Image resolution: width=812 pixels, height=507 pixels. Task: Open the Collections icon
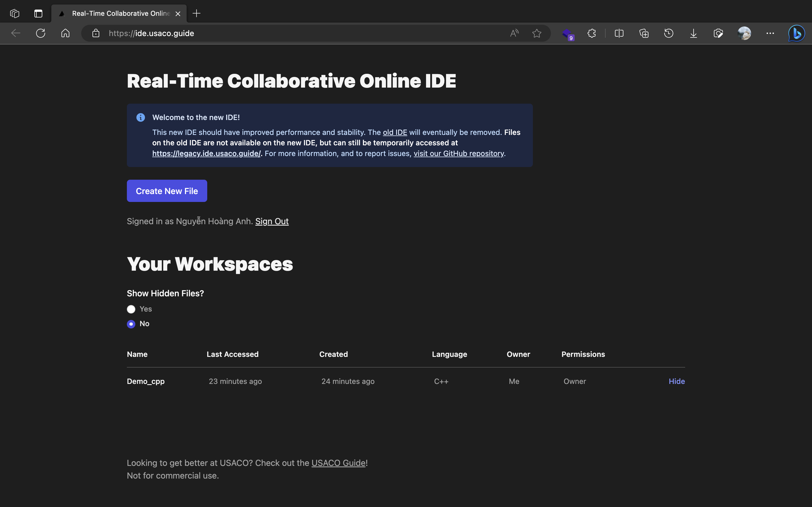point(644,33)
